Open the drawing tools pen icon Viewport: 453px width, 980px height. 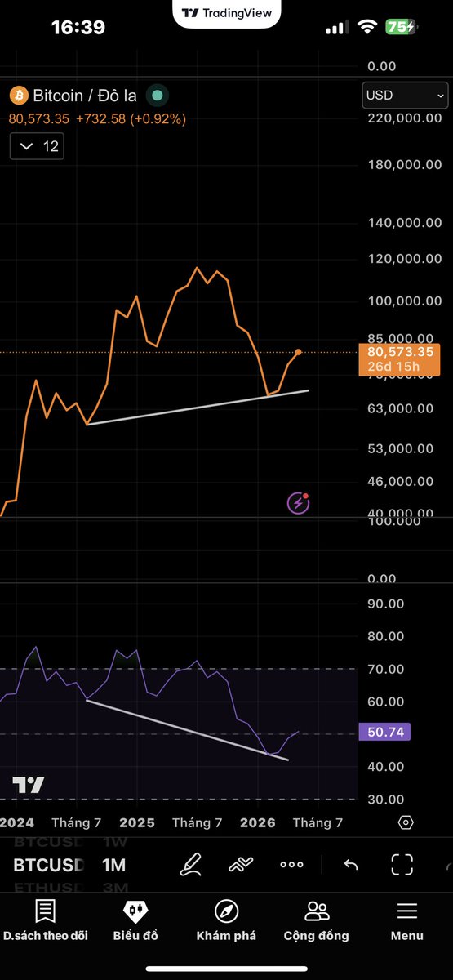pos(190,864)
